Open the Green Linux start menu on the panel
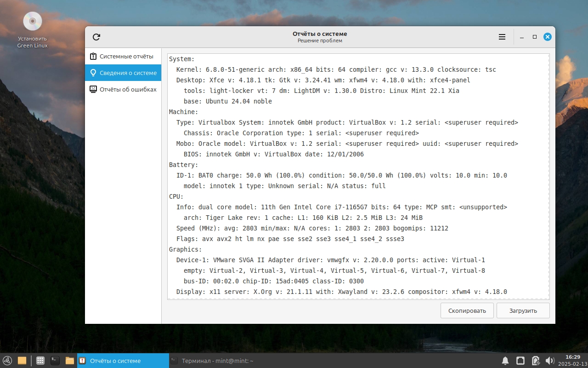This screenshot has height=368, width=588. (x=7, y=361)
